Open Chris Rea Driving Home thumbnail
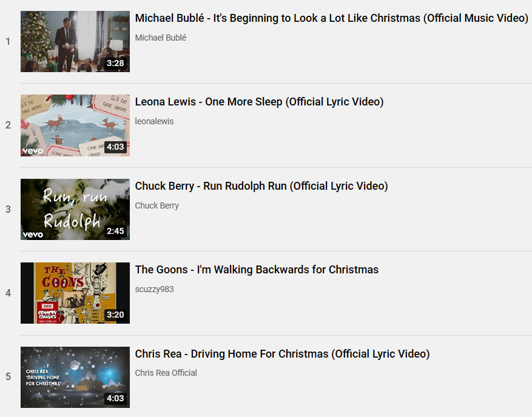The image size is (532, 417). coord(75,377)
